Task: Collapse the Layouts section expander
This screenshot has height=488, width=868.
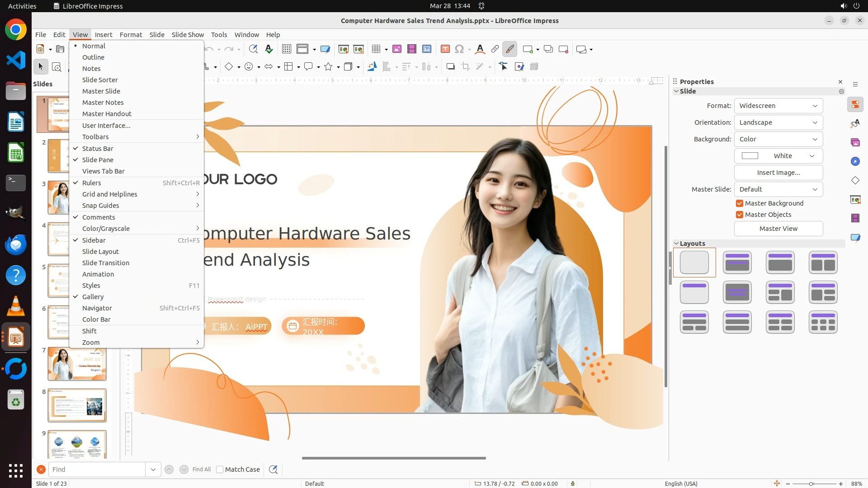Action: 677,244
